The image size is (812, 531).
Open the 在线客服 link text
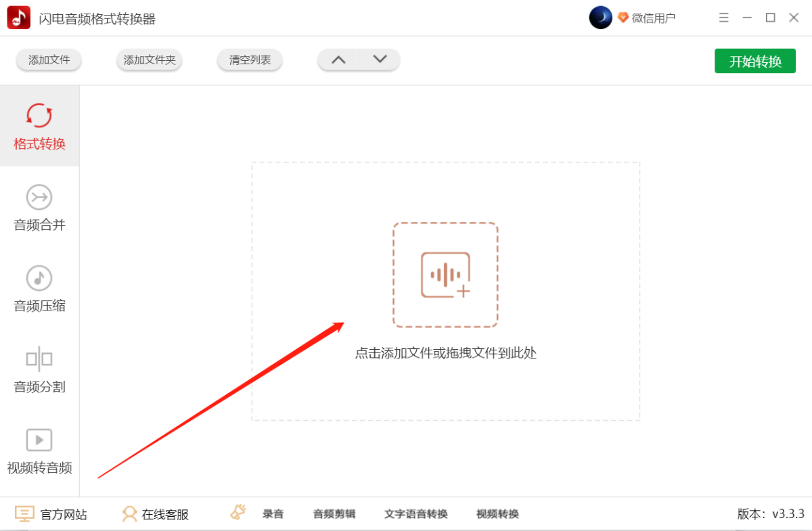[x=165, y=514]
